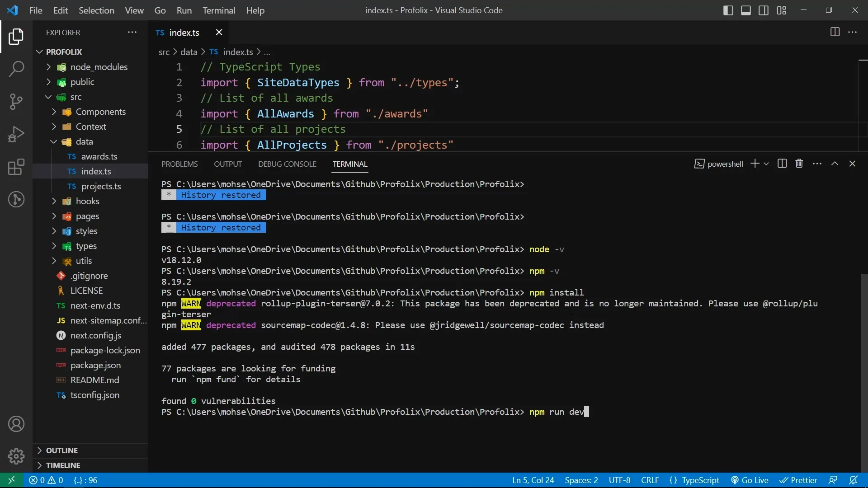
Task: Change Spaces: 2 indentation setting
Action: click(x=581, y=480)
